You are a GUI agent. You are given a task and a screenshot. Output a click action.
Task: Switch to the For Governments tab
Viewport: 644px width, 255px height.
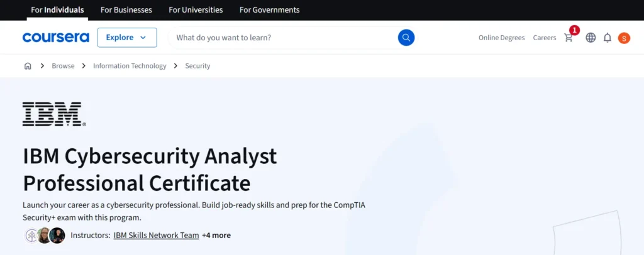[x=269, y=10]
